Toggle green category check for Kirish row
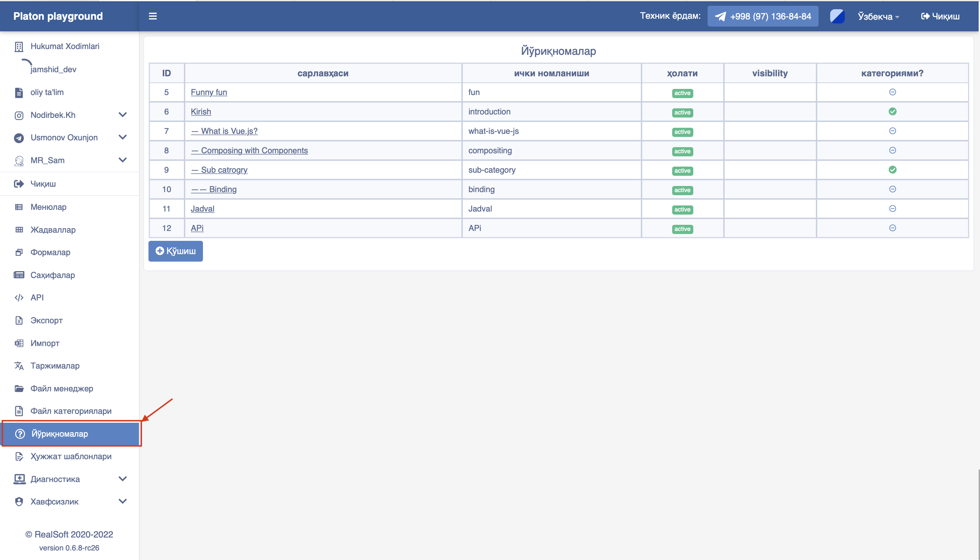980x560 pixels. tap(892, 111)
